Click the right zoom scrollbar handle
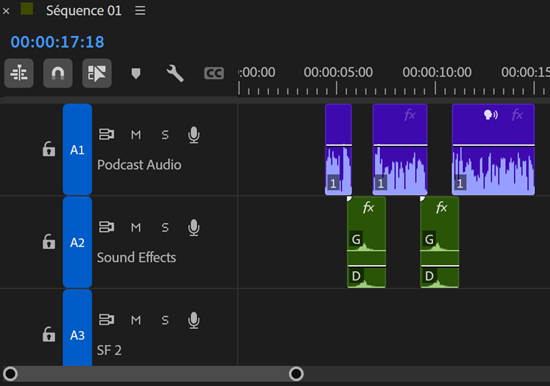The width and height of the screenshot is (550, 386). (x=296, y=374)
